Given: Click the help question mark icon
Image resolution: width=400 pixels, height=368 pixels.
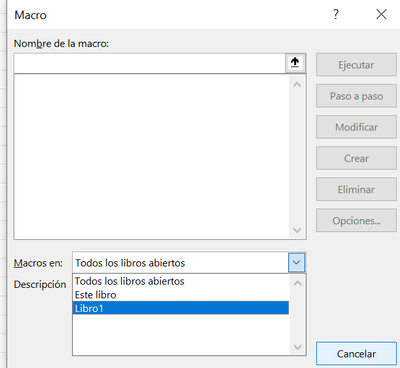Looking at the screenshot, I should pyautogui.click(x=336, y=14).
